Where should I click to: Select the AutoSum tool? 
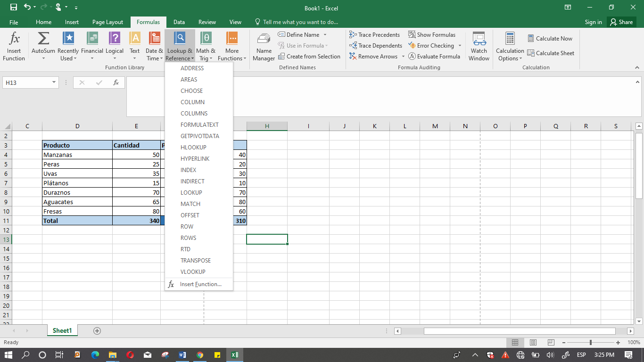tap(43, 46)
